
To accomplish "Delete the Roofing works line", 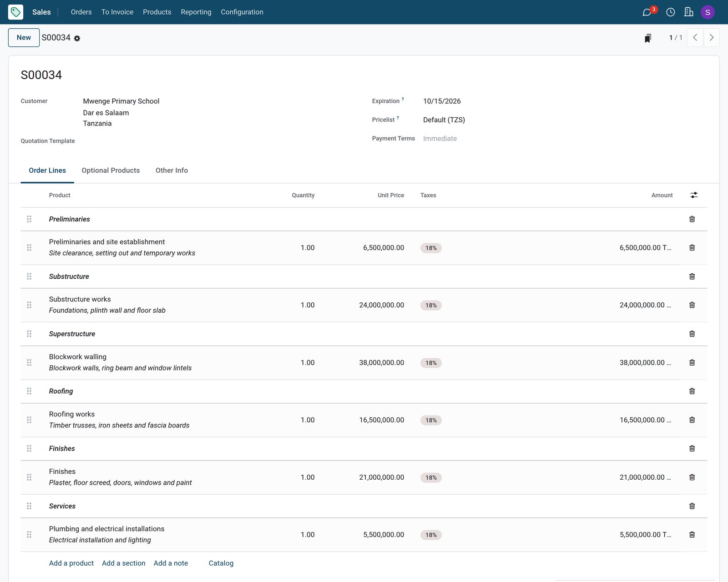I will click(692, 420).
